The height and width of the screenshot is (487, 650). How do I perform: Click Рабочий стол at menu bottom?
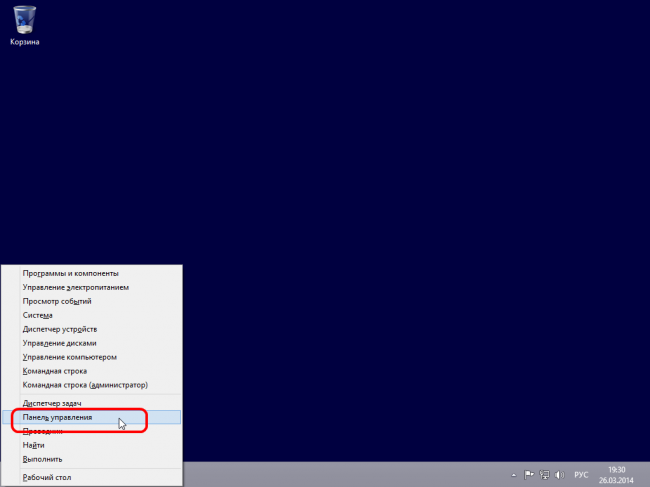pyautogui.click(x=47, y=477)
